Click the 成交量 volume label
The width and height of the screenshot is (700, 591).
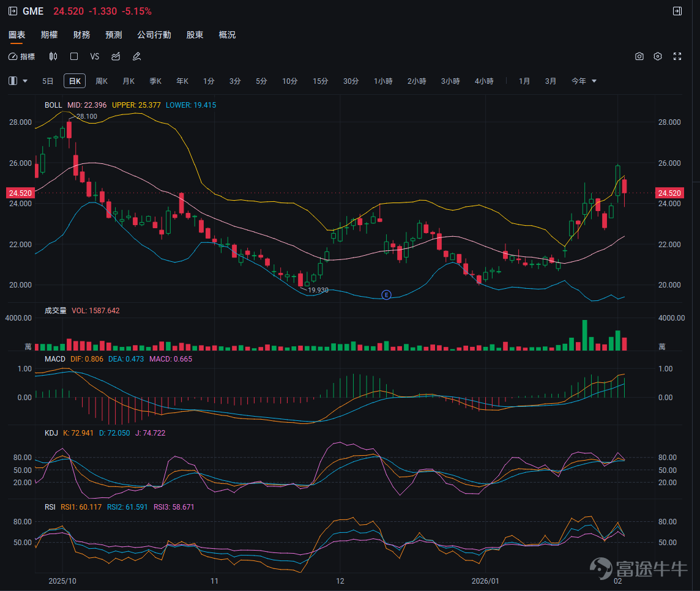tap(55, 310)
